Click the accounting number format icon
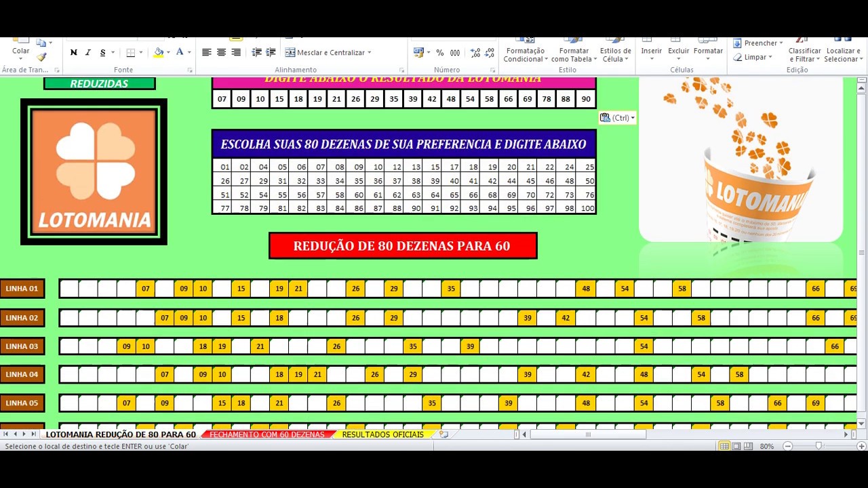This screenshot has width=868, height=488. click(418, 52)
